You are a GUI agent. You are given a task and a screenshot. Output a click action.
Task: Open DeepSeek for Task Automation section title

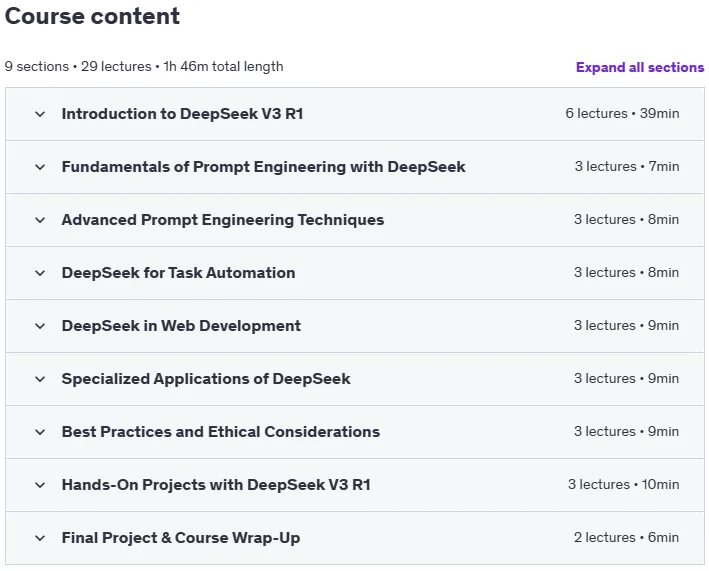click(179, 273)
